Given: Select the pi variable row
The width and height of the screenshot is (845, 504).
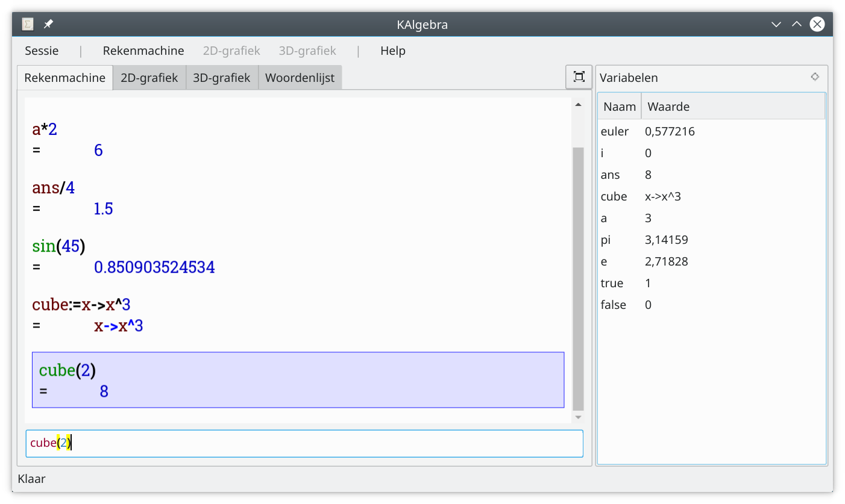Looking at the screenshot, I should point(712,240).
